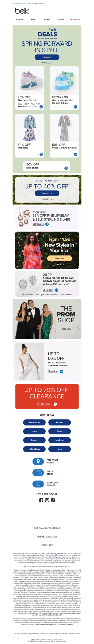
Task: Click the Shop Now button in The Prom Shop banner
Action: coord(66,329)
